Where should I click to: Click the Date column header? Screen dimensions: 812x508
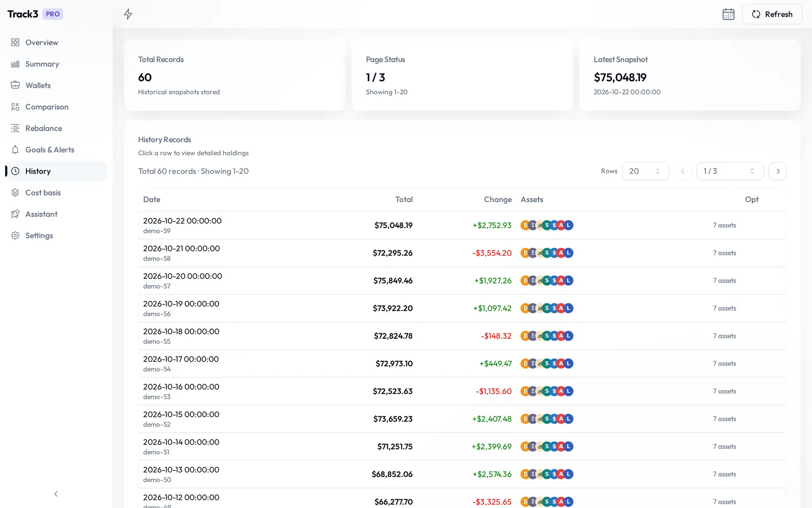click(x=152, y=200)
